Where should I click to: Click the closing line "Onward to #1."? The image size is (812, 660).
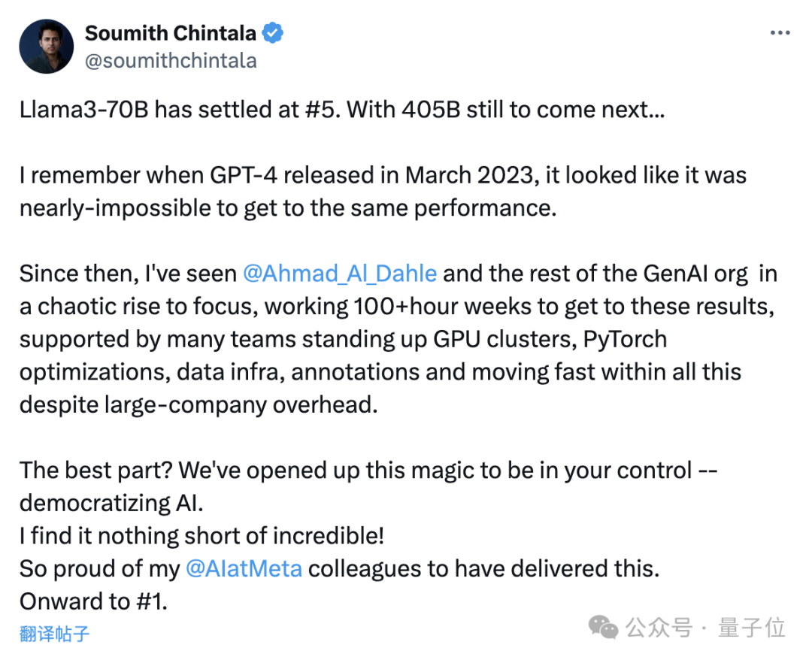(x=94, y=601)
